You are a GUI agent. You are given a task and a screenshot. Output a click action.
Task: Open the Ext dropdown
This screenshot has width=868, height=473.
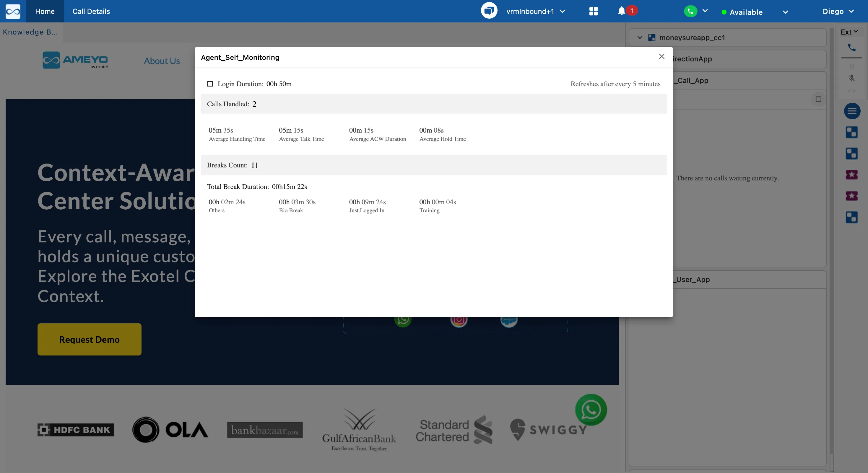tap(849, 32)
